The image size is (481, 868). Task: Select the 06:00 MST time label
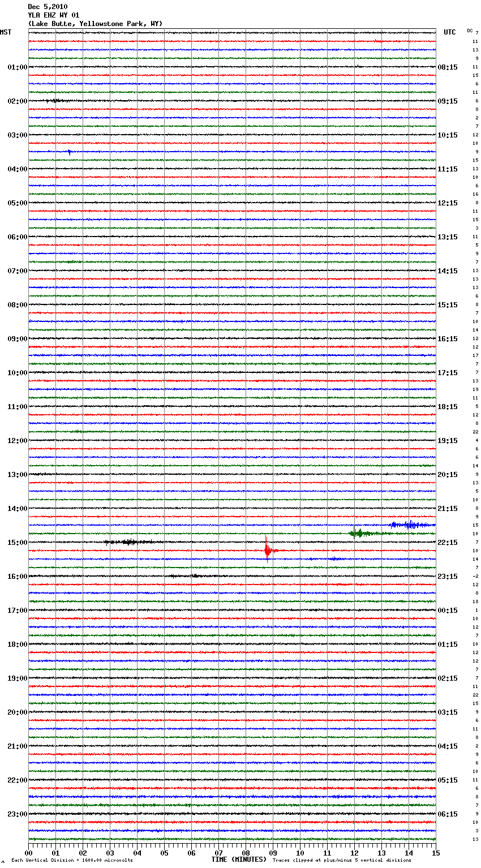[18, 237]
